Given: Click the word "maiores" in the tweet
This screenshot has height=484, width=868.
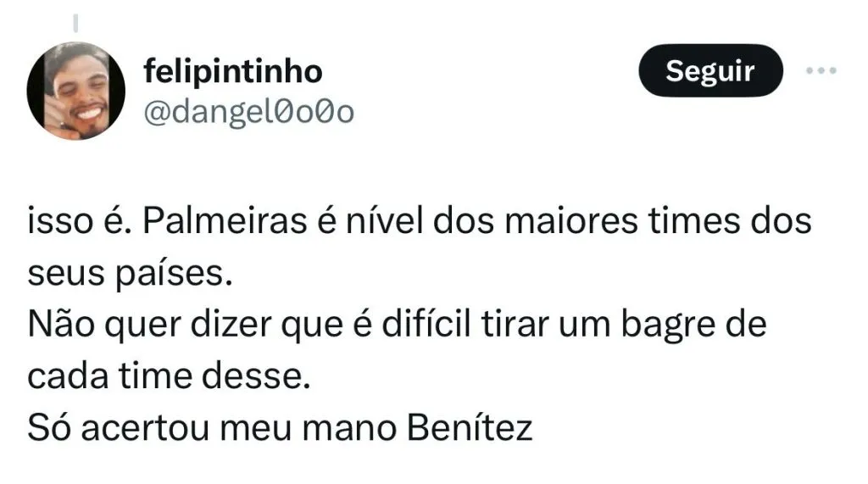Looking at the screenshot, I should coord(563,222).
